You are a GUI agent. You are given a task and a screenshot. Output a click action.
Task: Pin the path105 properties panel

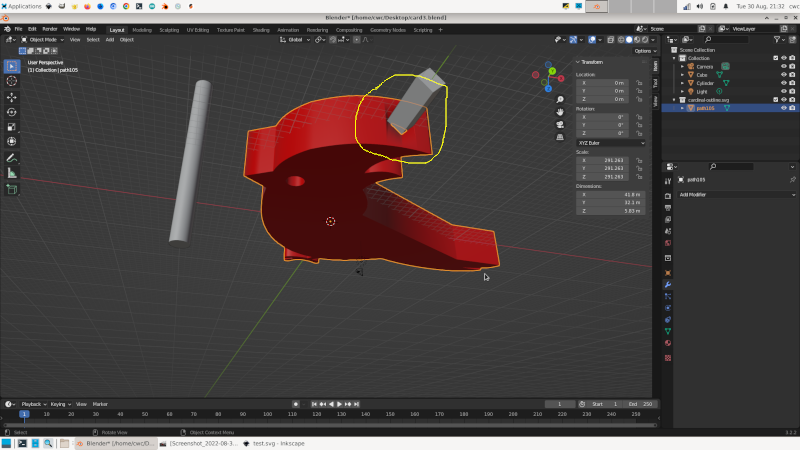tap(792, 180)
